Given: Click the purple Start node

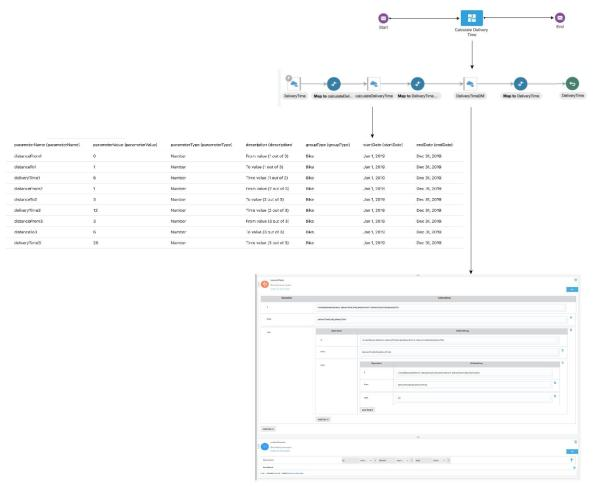Looking at the screenshot, I should point(383,17).
